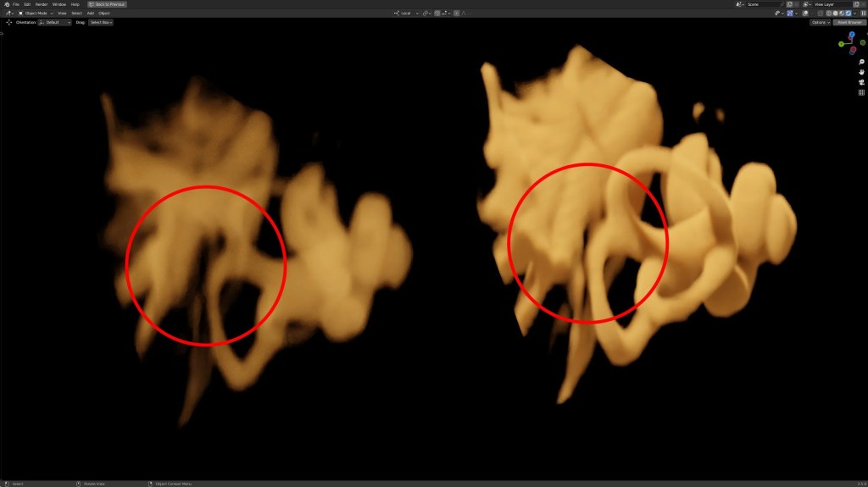Image resolution: width=868 pixels, height=487 pixels.
Task: Open the Options dropdown
Action: (x=821, y=23)
